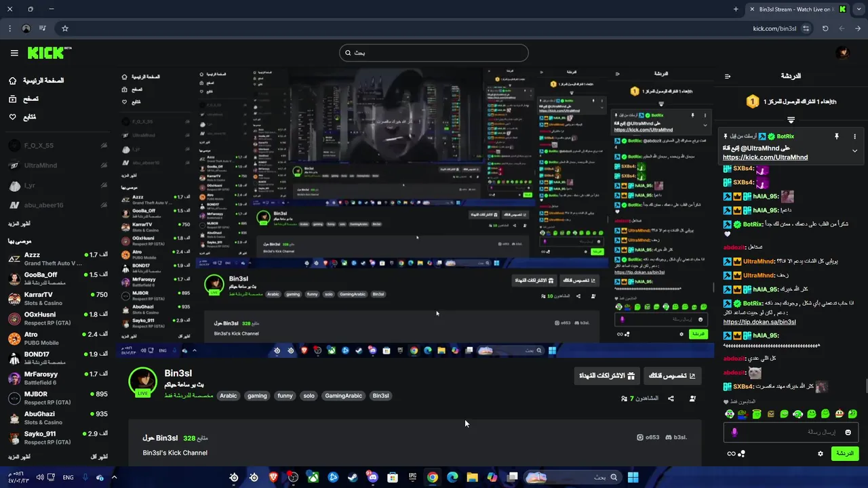Click abdozit username with cat image
868x488 pixels.
pos(734,372)
